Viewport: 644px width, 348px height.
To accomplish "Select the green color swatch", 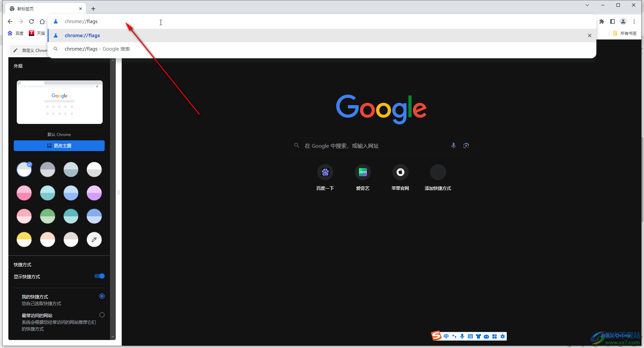I will coord(48,216).
